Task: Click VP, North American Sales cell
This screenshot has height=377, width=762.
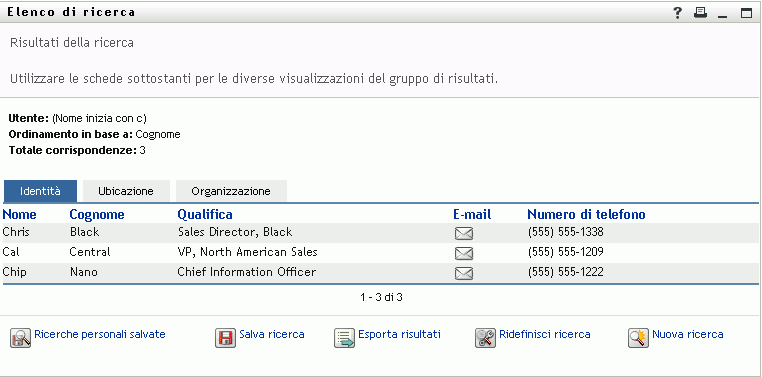Action: click(x=247, y=252)
